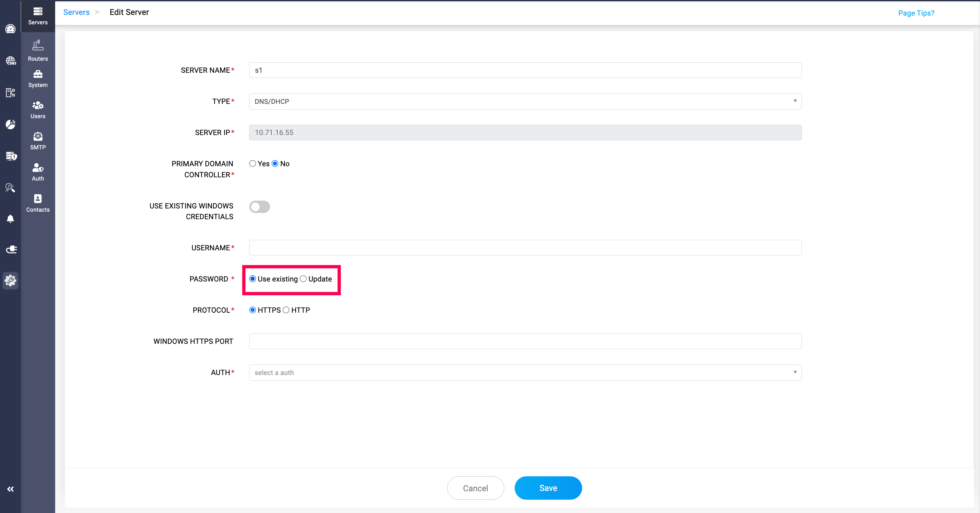Open the Auth menu item
The height and width of the screenshot is (513, 980).
coord(38,172)
